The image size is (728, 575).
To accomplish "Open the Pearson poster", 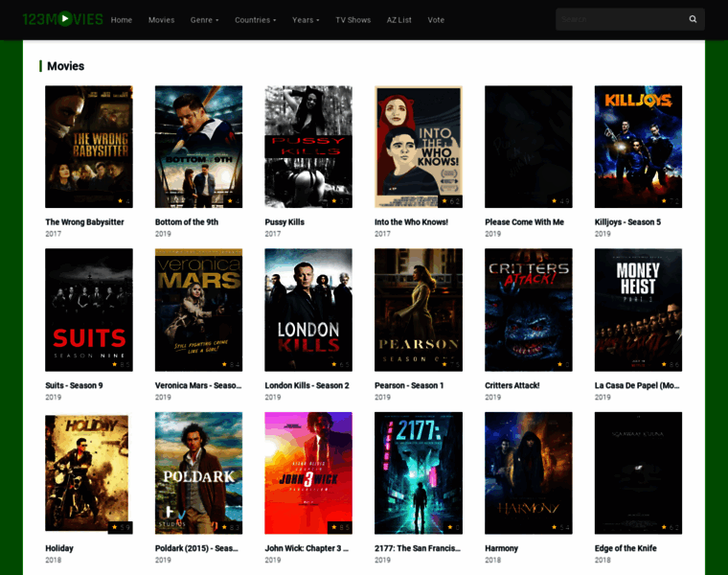I will 419,310.
